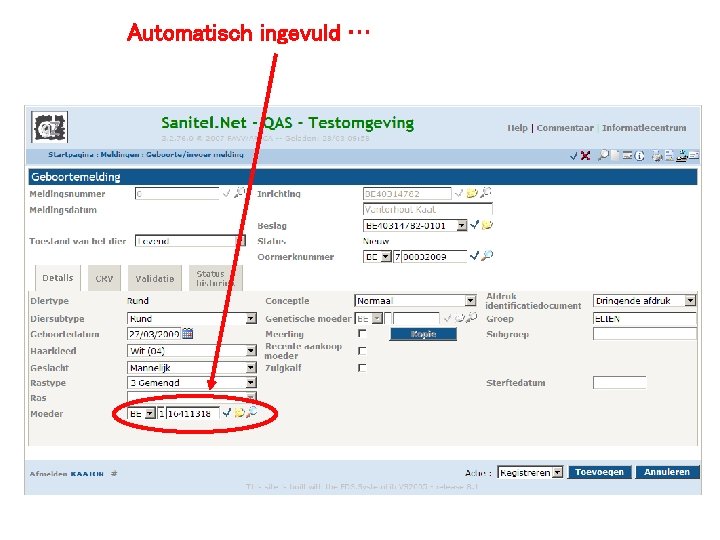Tick the Meerling checkbox

click(x=362, y=334)
